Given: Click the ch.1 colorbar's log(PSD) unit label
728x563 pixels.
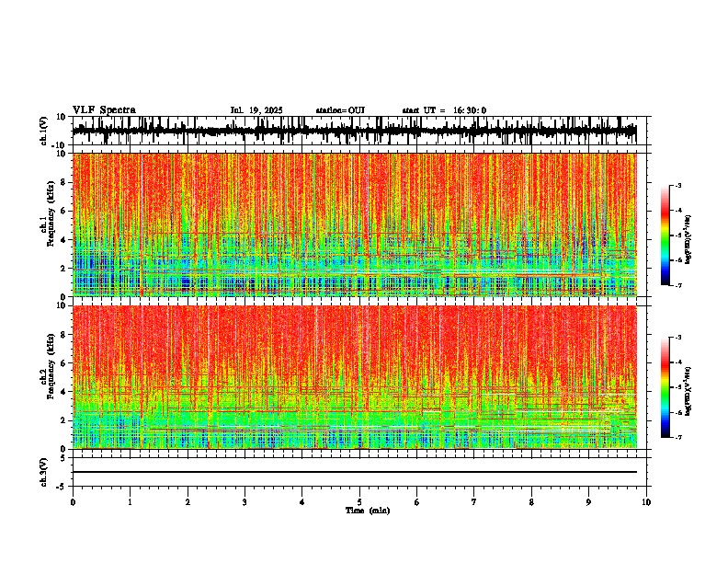Looking at the screenshot, I should click(x=688, y=240).
